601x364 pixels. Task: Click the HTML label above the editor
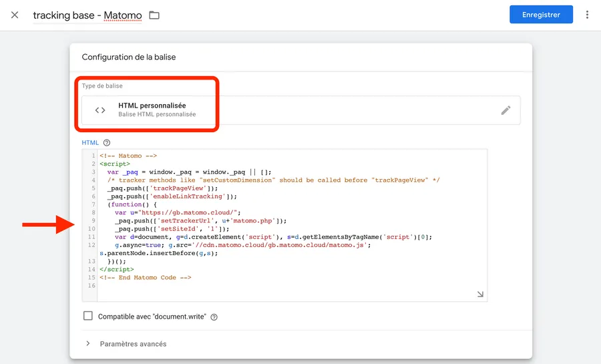[90, 142]
